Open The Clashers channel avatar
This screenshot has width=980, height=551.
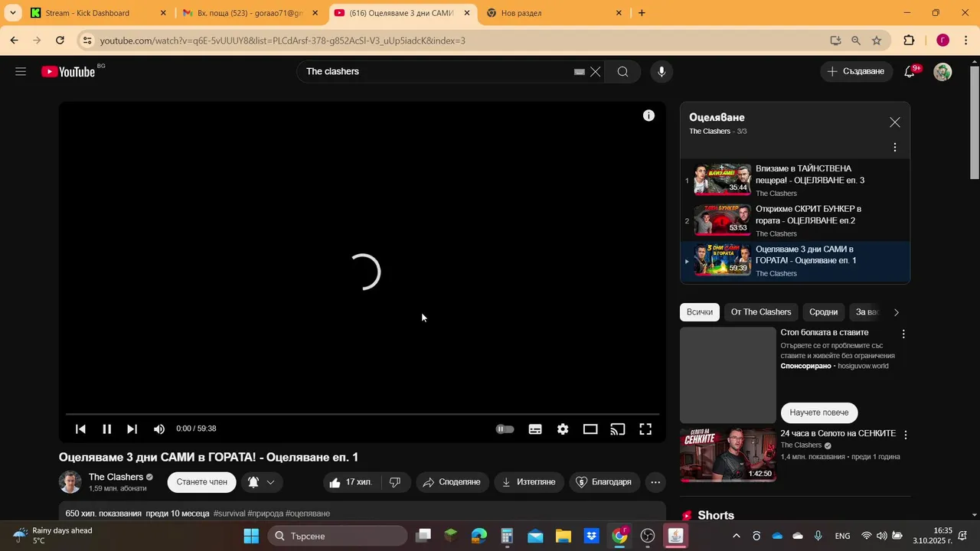(x=70, y=482)
